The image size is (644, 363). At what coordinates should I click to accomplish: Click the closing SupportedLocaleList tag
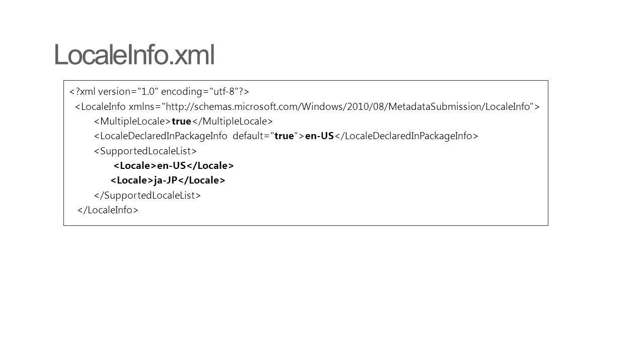click(x=147, y=195)
